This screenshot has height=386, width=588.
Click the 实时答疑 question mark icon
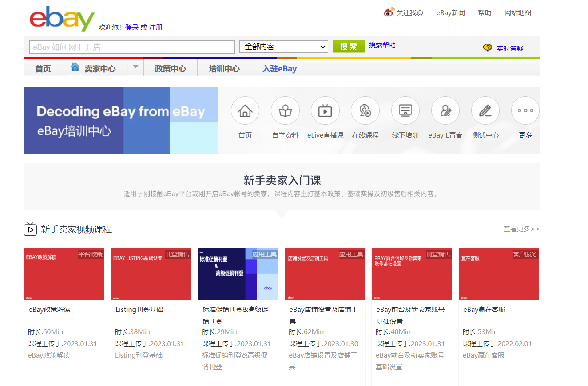click(487, 47)
